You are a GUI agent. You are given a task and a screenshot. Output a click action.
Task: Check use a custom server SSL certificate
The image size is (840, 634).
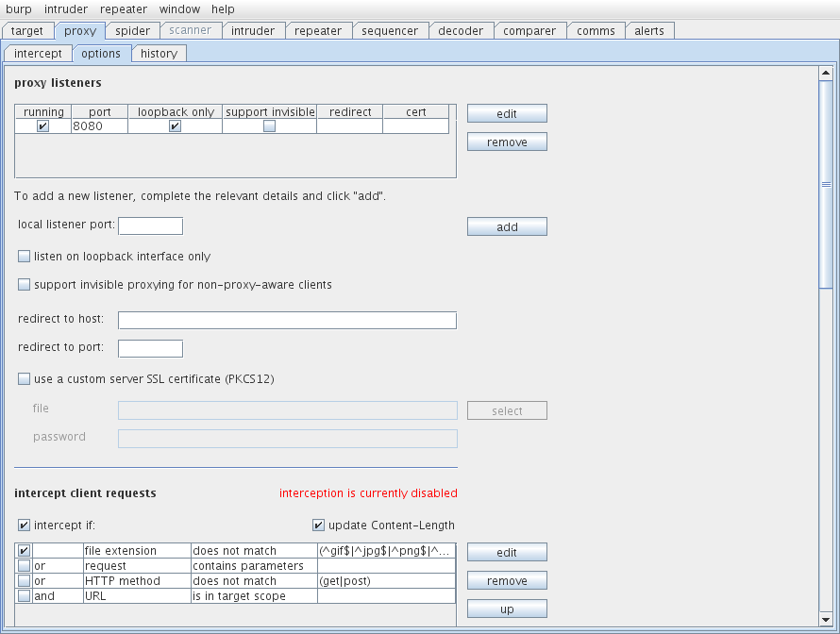[x=25, y=379]
